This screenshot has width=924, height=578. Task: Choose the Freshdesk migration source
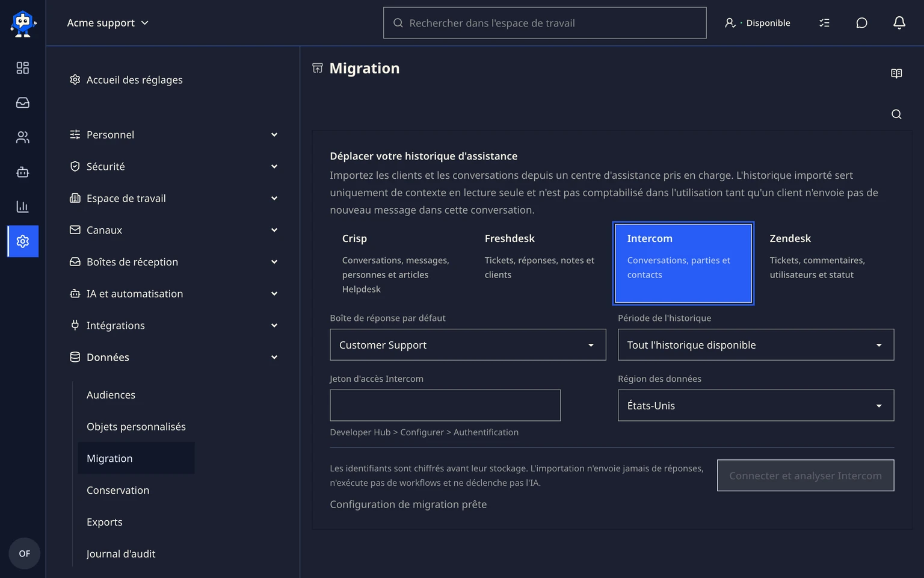(541, 263)
